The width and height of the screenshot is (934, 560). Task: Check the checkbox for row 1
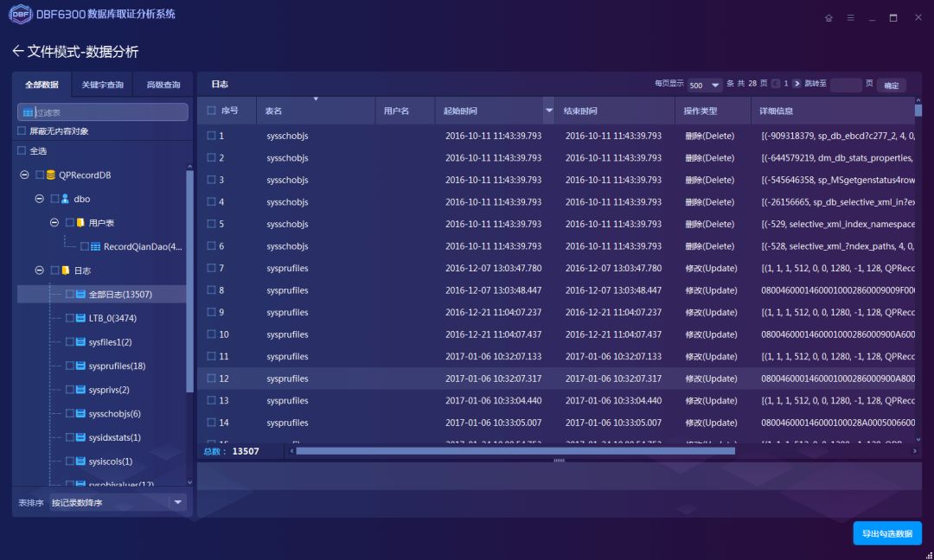pos(211,136)
